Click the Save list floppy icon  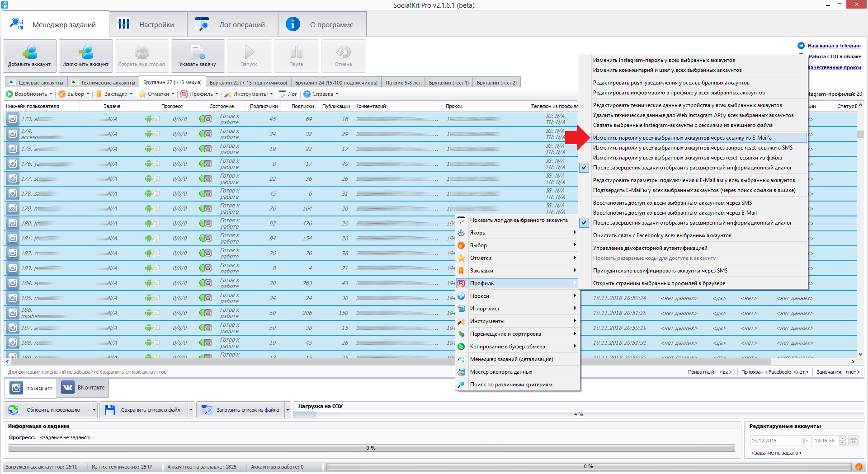click(110, 410)
